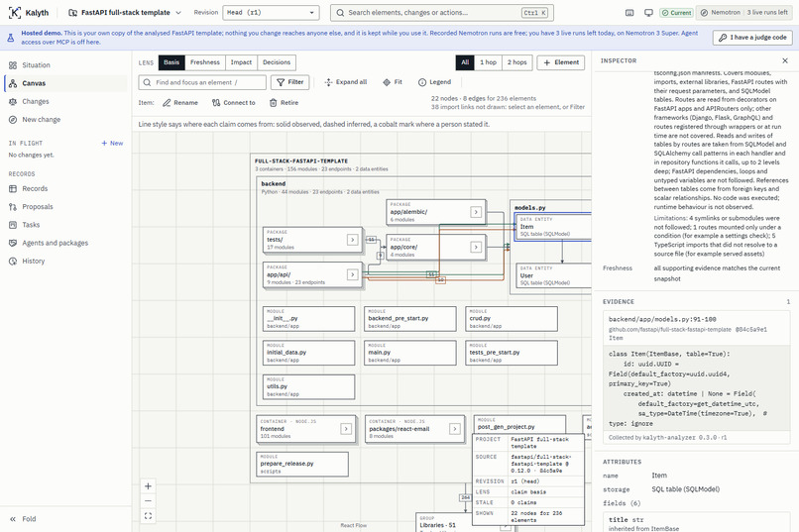
Task: Click the Proposals sidebar icon
Action: coord(13,207)
